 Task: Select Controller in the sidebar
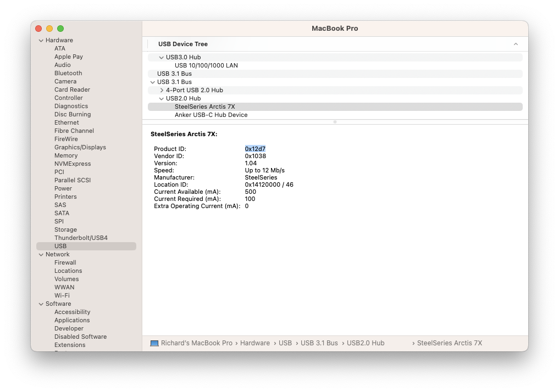(69, 98)
